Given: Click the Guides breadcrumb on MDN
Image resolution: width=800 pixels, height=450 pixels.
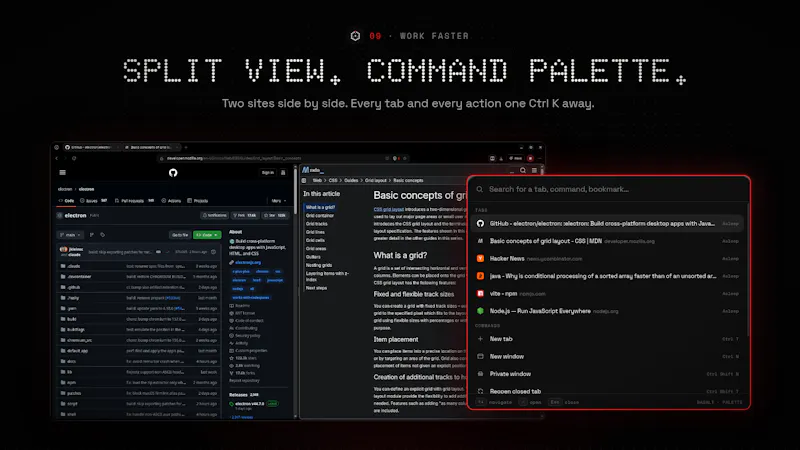Looking at the screenshot, I should (351, 180).
